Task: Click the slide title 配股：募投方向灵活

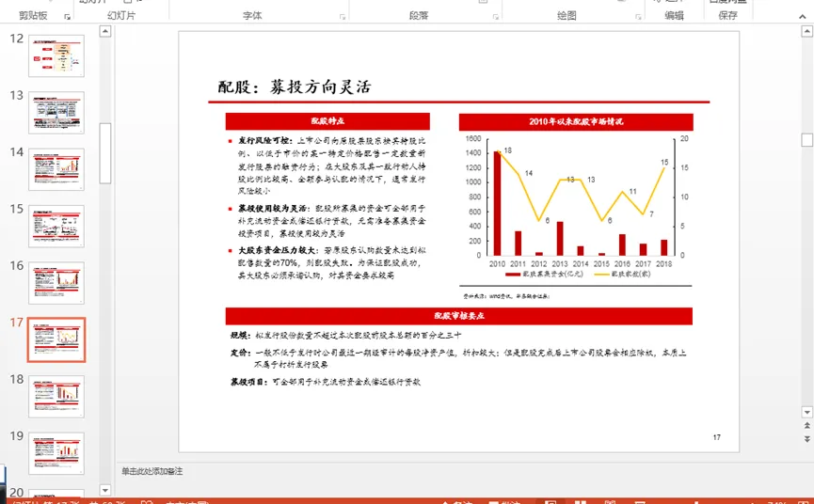Action: coord(295,87)
